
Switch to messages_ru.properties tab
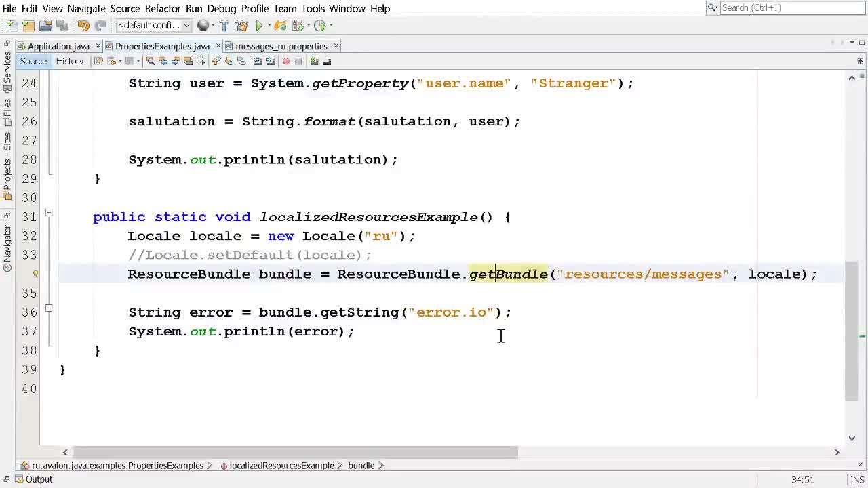tap(281, 46)
